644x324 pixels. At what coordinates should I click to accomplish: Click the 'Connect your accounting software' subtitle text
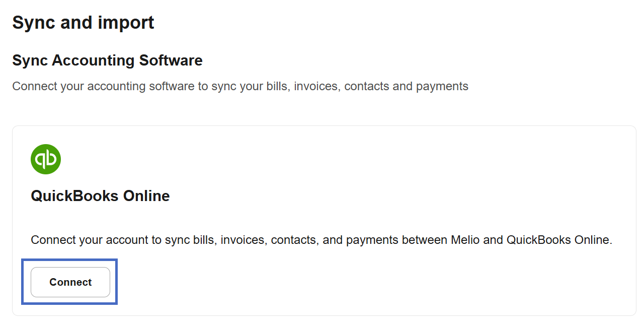[240, 86]
